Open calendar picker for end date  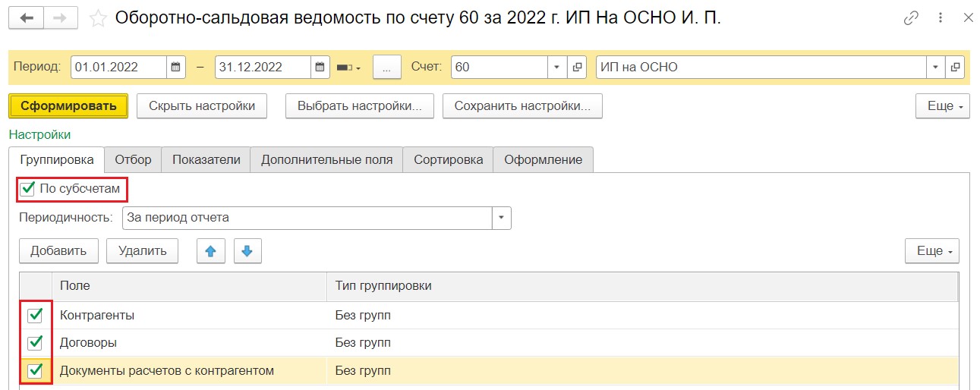coord(320,67)
